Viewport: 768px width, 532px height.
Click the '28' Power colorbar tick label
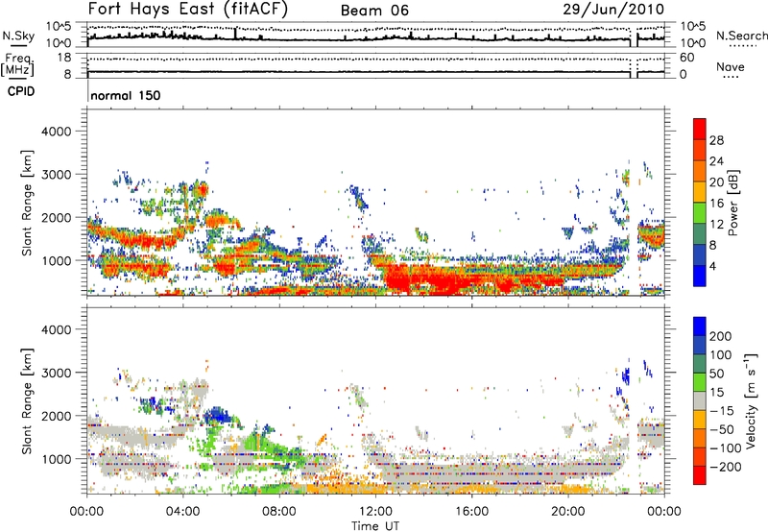pos(716,140)
